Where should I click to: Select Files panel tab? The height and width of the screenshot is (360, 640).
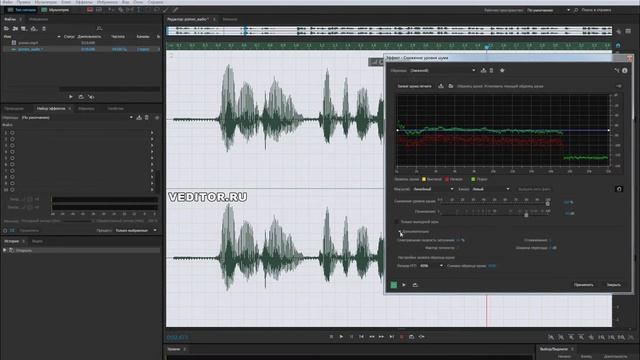click(10, 19)
